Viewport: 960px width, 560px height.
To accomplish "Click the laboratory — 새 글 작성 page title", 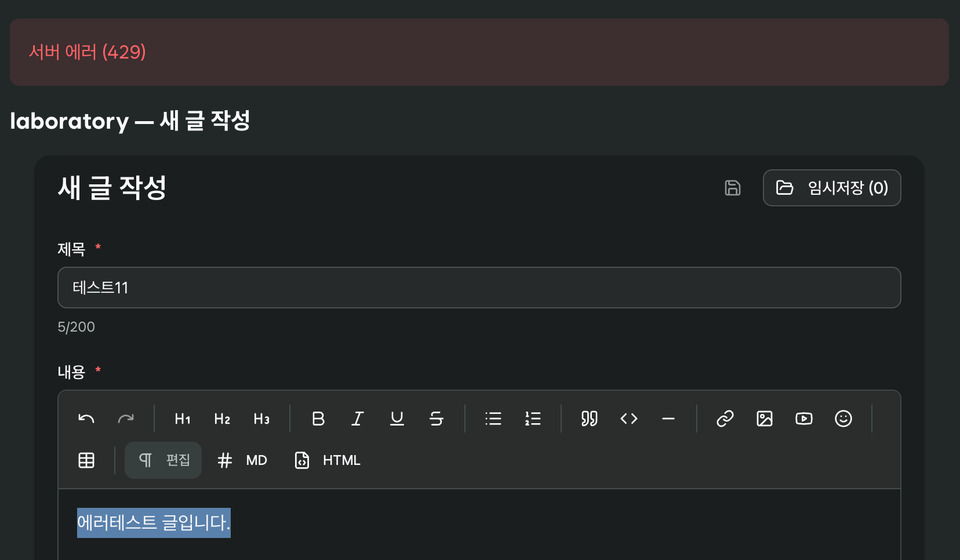I will tap(130, 121).
